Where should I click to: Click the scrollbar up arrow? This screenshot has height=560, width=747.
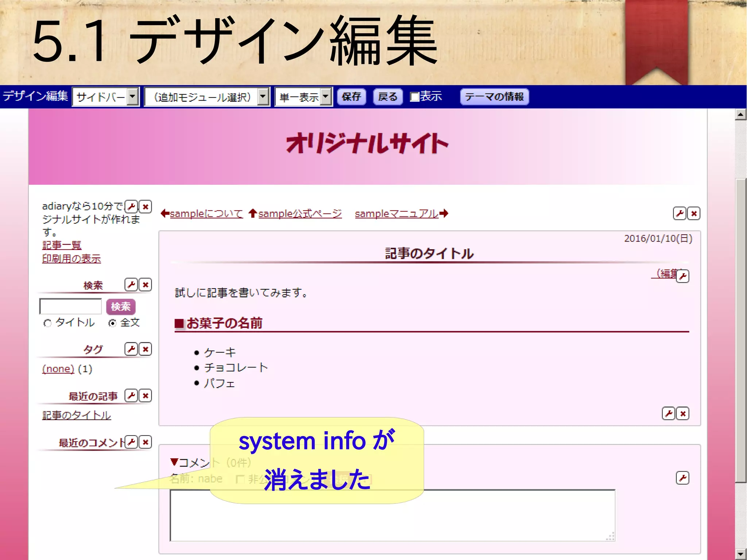point(740,115)
